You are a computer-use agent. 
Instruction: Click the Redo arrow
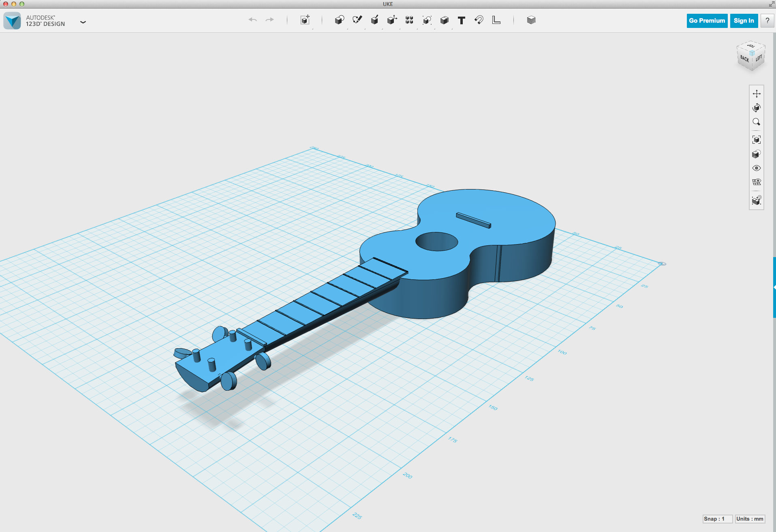269,20
